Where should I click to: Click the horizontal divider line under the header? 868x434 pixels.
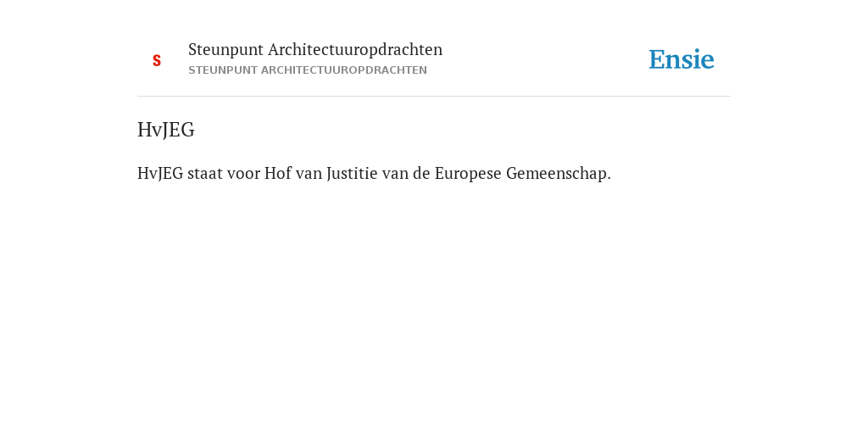[x=434, y=97]
